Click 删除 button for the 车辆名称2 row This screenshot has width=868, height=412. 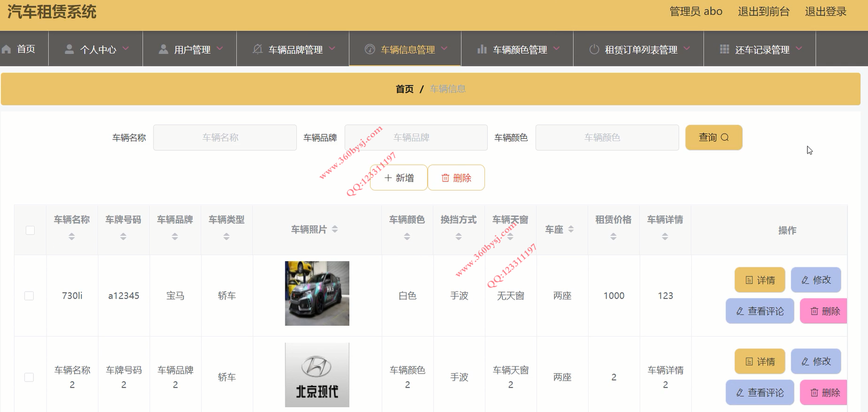pyautogui.click(x=824, y=392)
